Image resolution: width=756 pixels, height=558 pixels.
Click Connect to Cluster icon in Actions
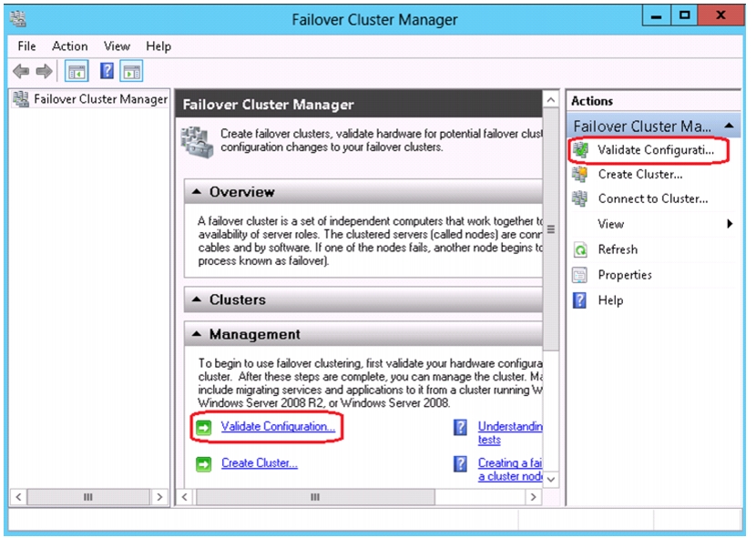580,198
